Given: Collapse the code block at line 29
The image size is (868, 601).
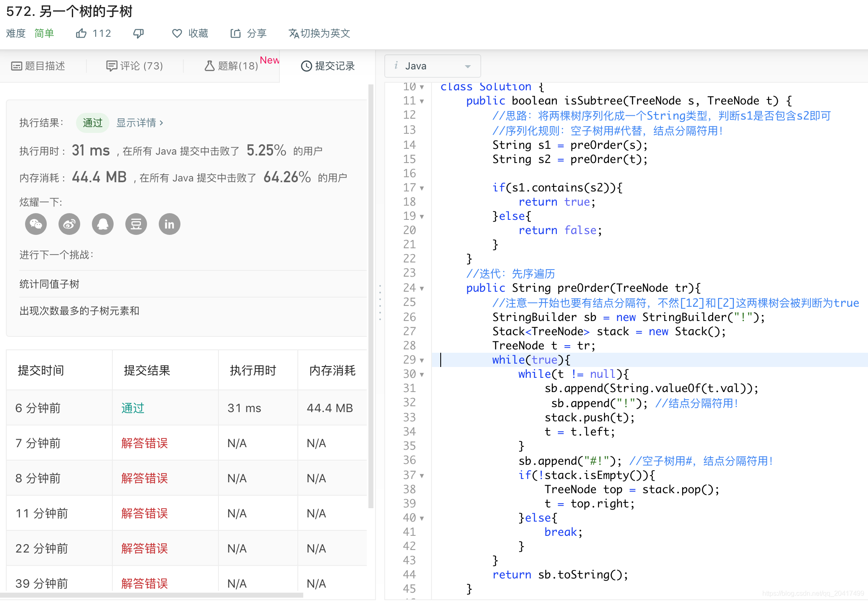Looking at the screenshot, I should coord(422,360).
